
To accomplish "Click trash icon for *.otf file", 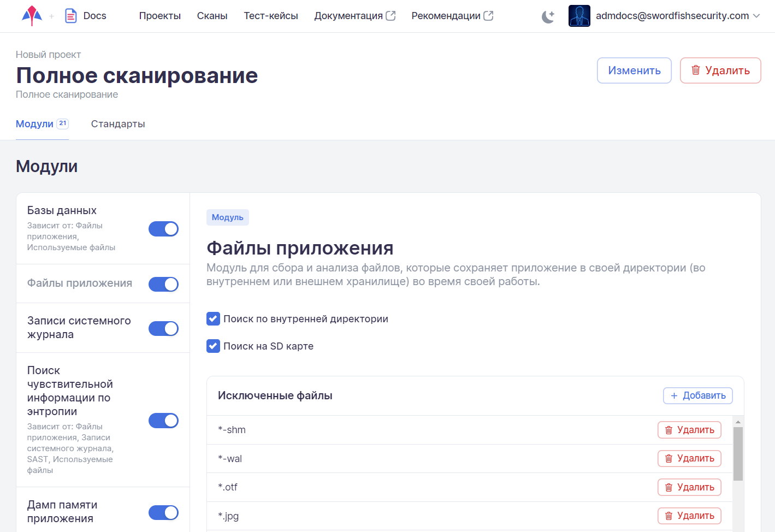I will [x=668, y=488].
